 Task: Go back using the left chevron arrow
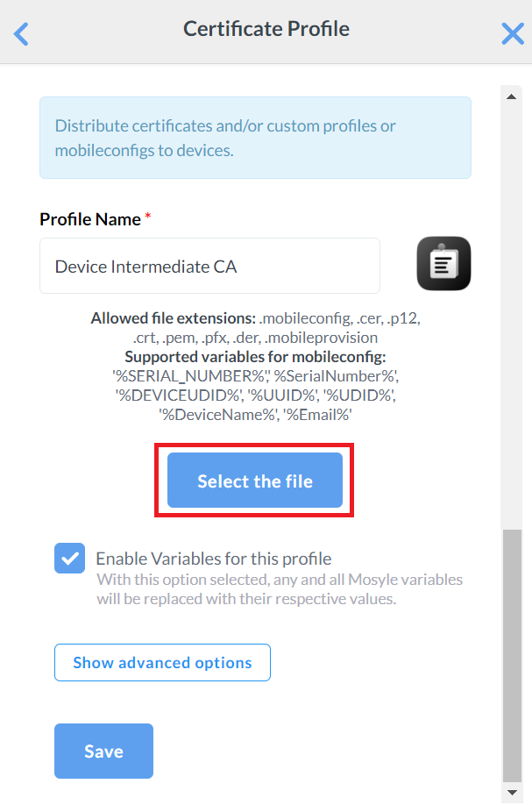point(22,34)
